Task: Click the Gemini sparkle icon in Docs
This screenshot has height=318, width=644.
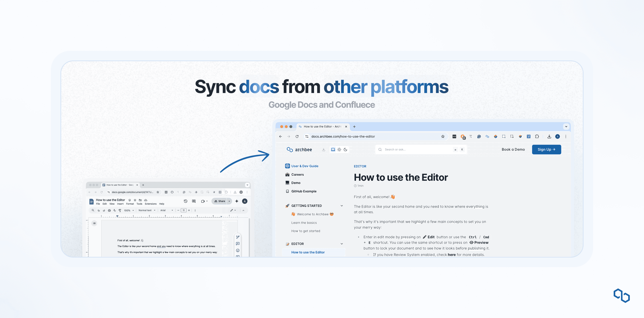Action: pos(237,201)
